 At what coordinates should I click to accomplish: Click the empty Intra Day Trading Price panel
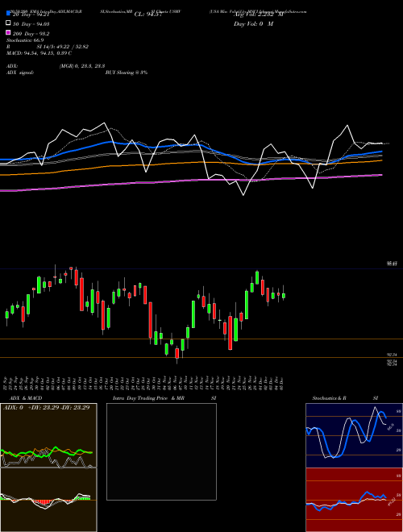(161, 451)
